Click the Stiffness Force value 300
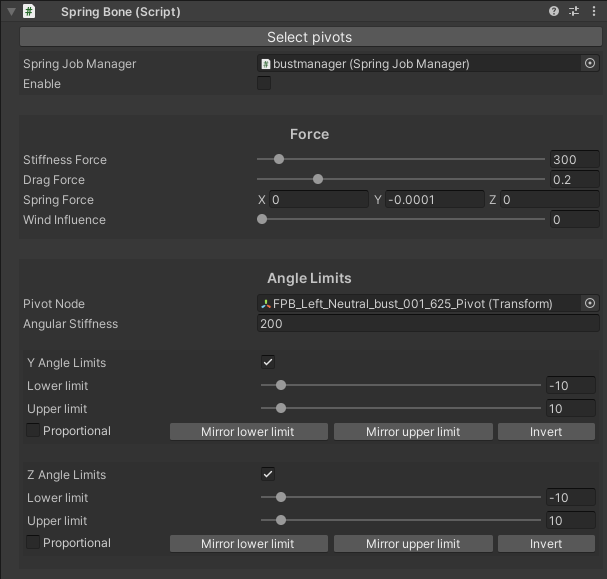Viewport: 607px width, 579px height. 574,159
